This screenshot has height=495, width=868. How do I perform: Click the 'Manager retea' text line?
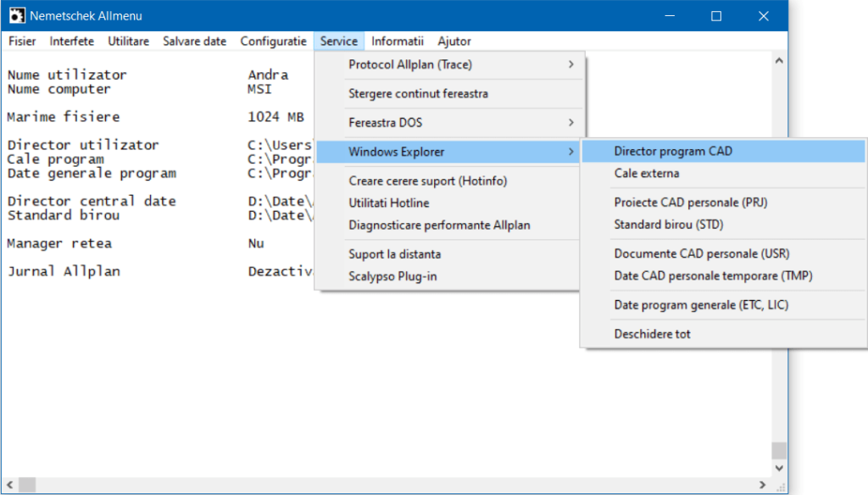pos(59,243)
